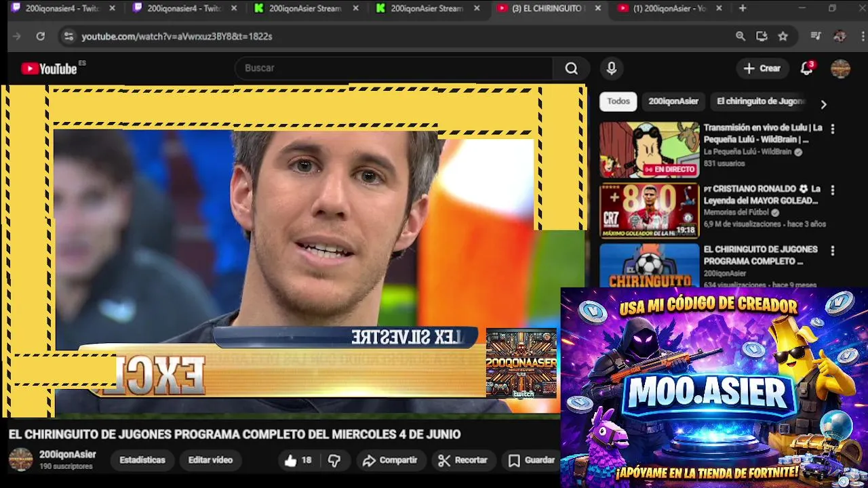Open the media control icon in Chrome toolbar
This screenshot has width=868, height=488.
[x=816, y=37]
